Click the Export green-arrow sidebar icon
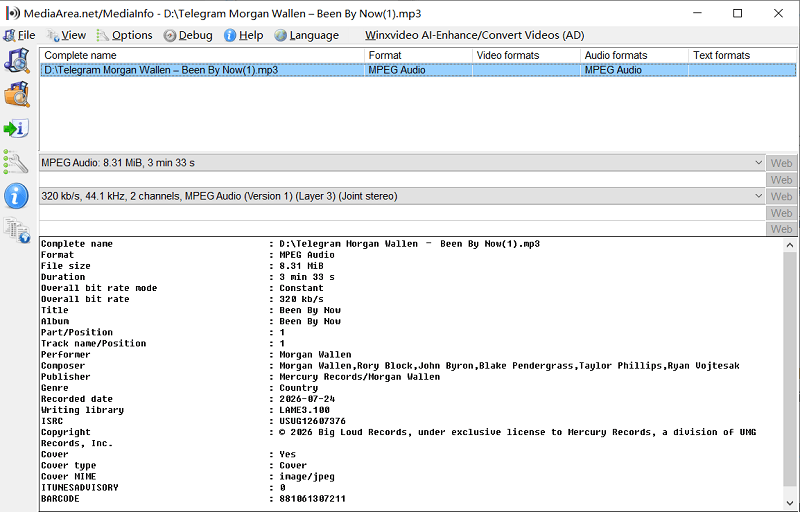Screen dimensions: 800x512 click(x=17, y=128)
